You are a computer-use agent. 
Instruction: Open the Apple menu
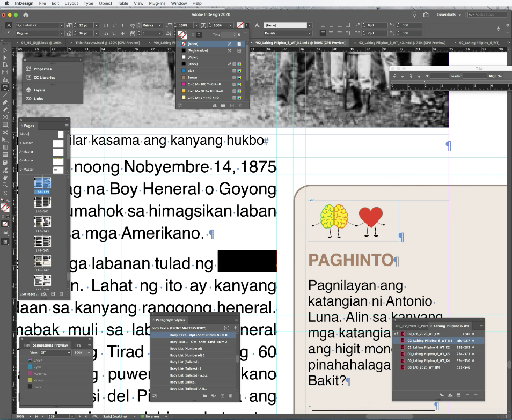click(6, 3)
